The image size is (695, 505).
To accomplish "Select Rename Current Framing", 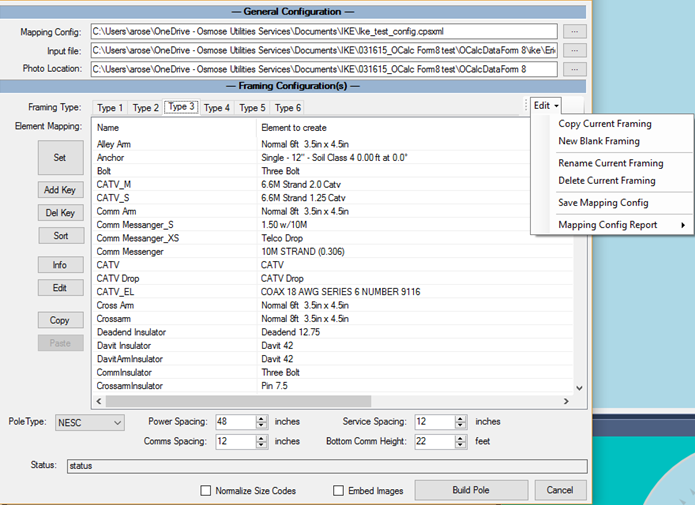I will click(x=610, y=163).
